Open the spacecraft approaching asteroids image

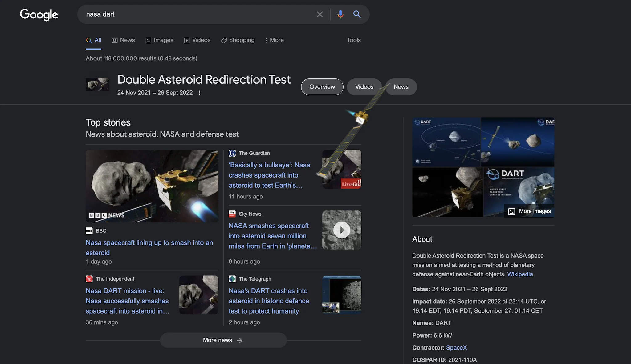(518, 142)
